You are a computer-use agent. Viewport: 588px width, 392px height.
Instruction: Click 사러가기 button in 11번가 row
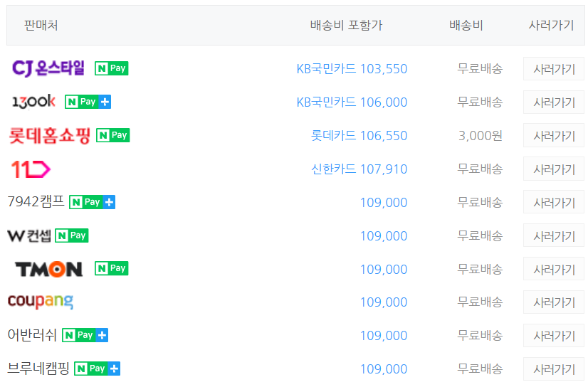click(554, 169)
